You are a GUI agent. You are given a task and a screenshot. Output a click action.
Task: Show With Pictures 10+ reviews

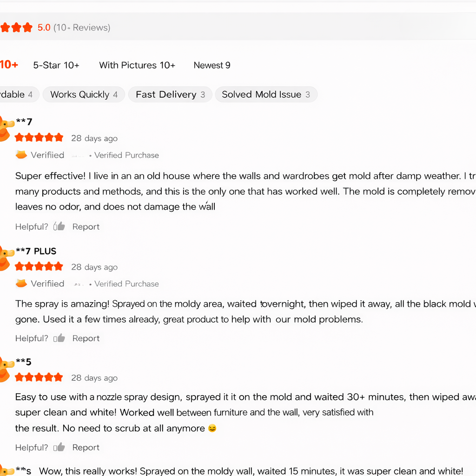[137, 65]
